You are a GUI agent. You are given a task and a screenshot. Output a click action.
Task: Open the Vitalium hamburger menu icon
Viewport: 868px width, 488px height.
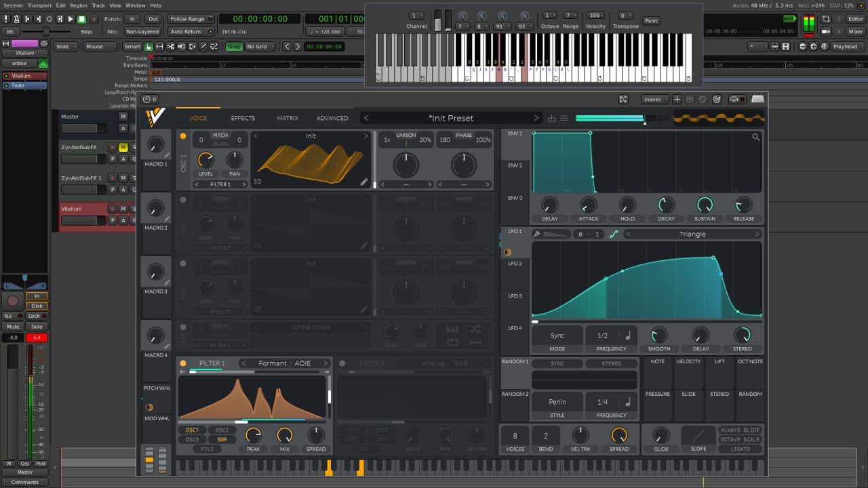(564, 118)
